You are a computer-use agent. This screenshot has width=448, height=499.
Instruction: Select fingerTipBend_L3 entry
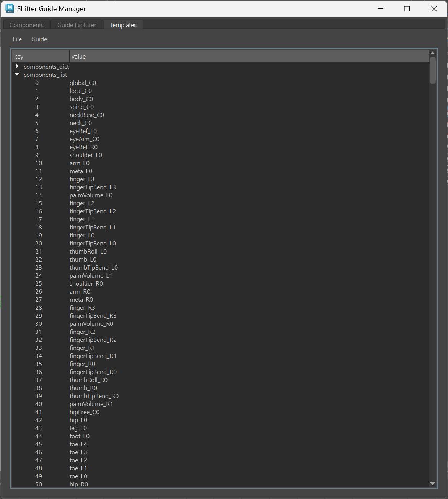point(220,187)
